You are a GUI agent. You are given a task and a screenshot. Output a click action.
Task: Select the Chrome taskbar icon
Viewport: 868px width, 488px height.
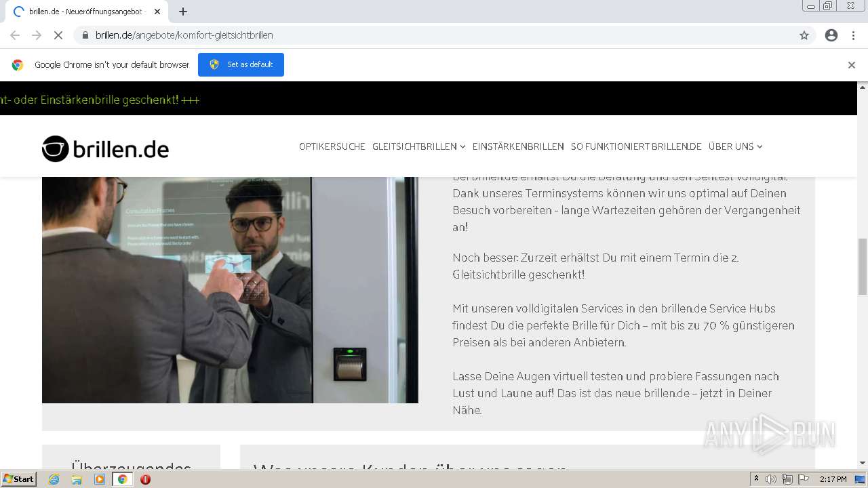(123, 479)
